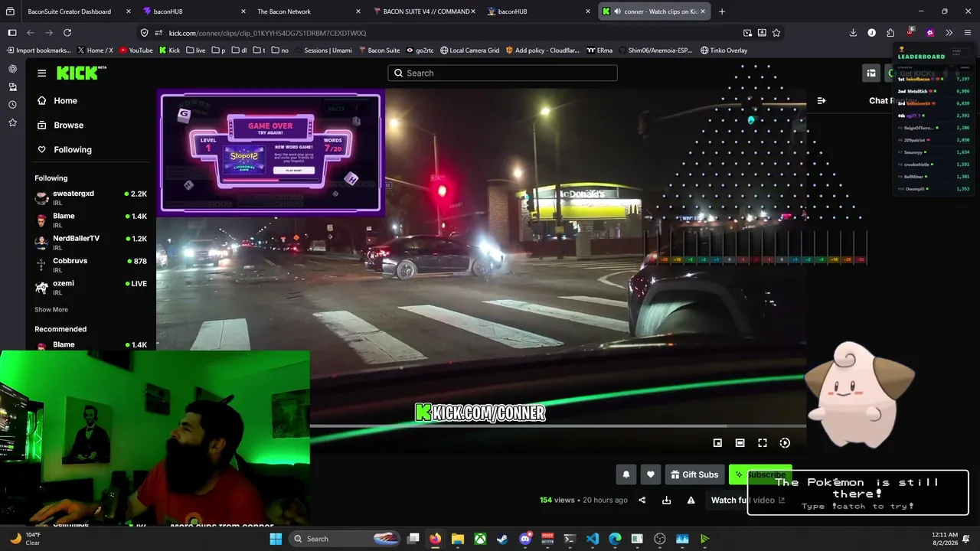This screenshot has height=551, width=980.
Task: Go back in browser history
Action: pos(31,33)
